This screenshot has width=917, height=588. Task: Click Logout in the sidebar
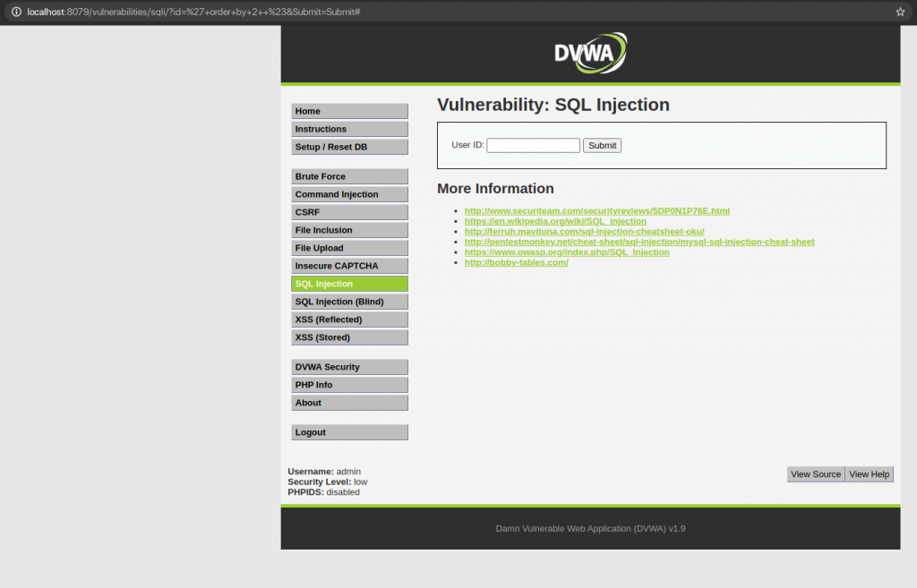pyautogui.click(x=349, y=432)
